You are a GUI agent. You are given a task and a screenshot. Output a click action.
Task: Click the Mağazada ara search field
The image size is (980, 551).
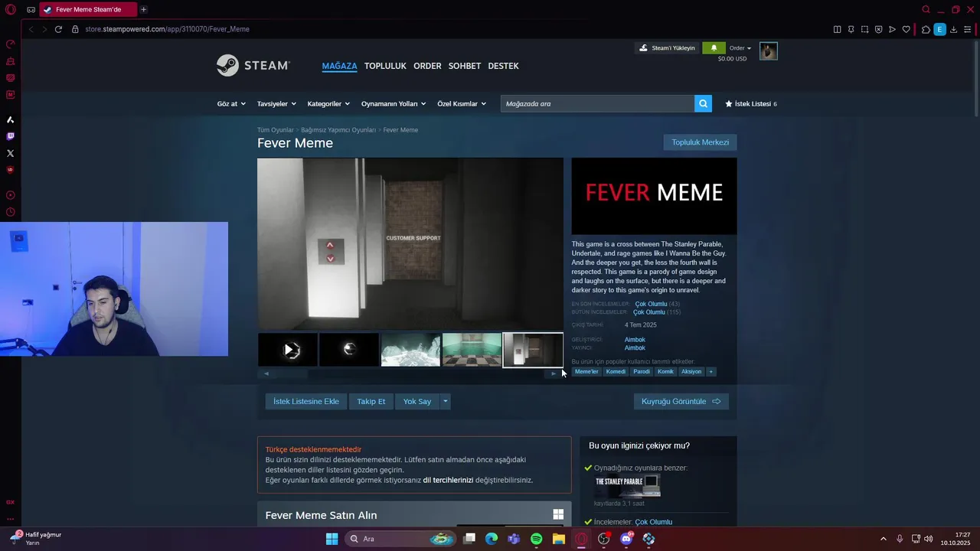point(597,103)
